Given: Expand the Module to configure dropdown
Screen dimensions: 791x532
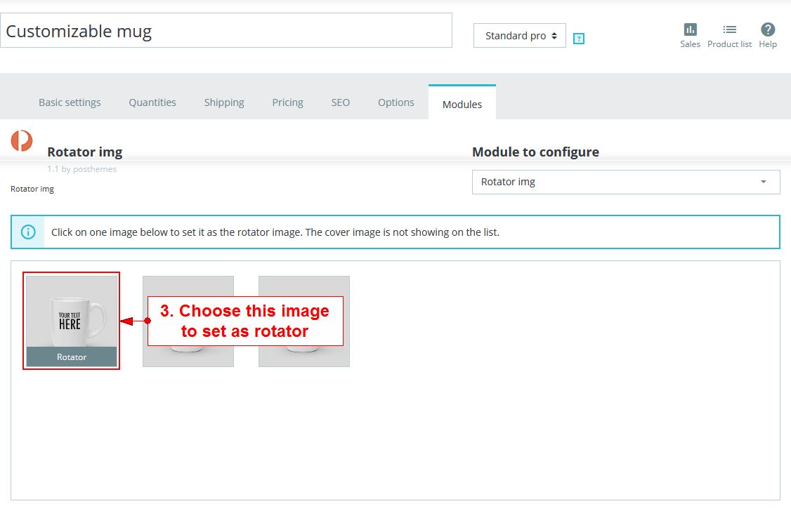Looking at the screenshot, I should coord(625,182).
